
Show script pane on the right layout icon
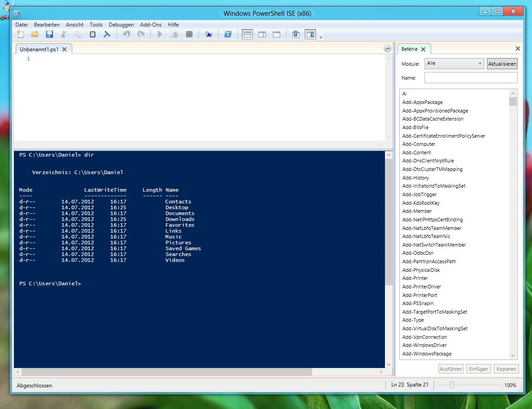pyautogui.click(x=262, y=34)
